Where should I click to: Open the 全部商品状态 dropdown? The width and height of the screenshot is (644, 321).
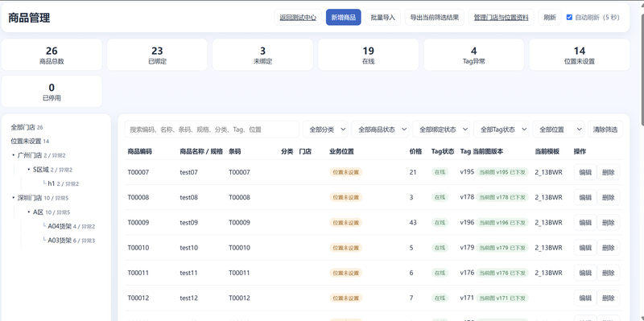(x=380, y=130)
